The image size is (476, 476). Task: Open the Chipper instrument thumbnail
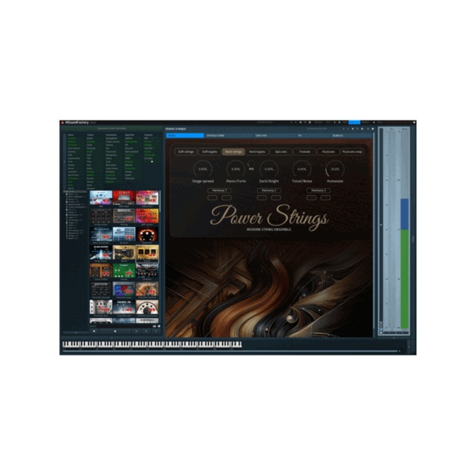124,271
